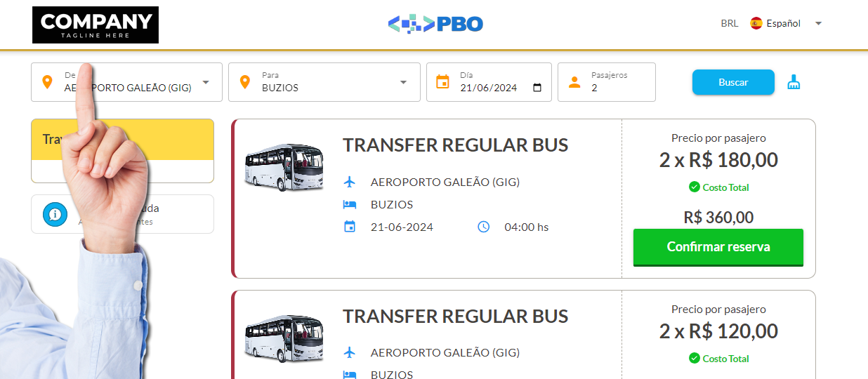Click the Día date field 21/06/2024
The width and height of the screenshot is (868, 379).
492,88
